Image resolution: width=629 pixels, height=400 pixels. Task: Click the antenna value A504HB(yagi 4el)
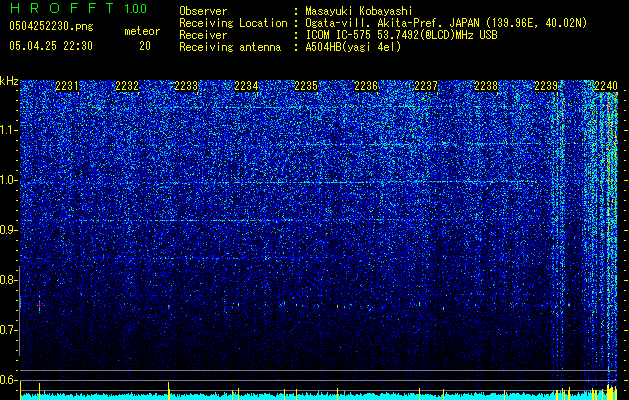(353, 47)
